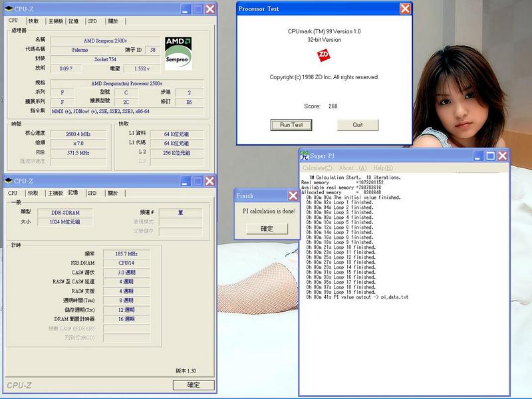Switch to SPD tab in top CPU-Z window
The image size is (532, 399).
tap(92, 21)
